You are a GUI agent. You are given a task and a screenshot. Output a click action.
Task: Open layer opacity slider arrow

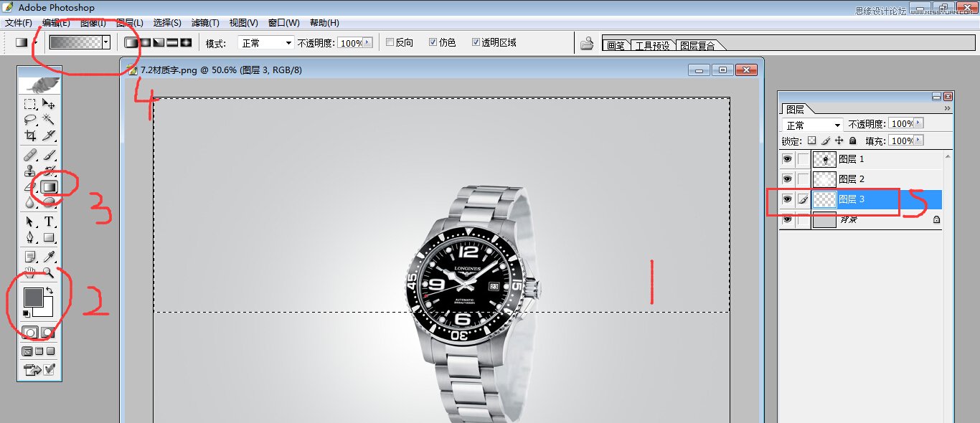(x=919, y=124)
